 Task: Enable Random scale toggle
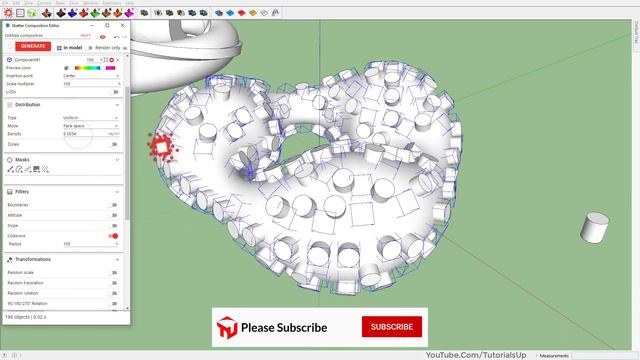(114, 273)
